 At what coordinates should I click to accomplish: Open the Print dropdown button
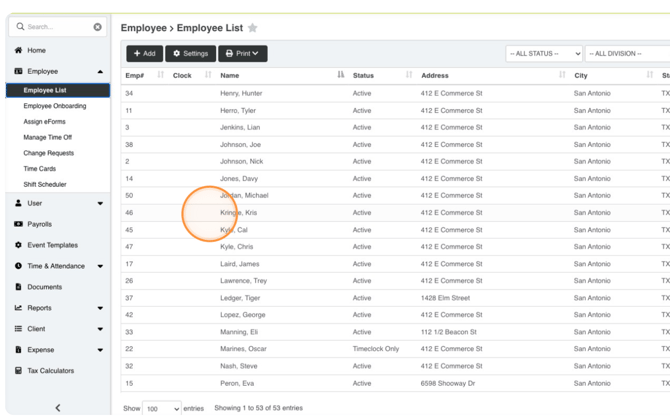click(x=243, y=53)
